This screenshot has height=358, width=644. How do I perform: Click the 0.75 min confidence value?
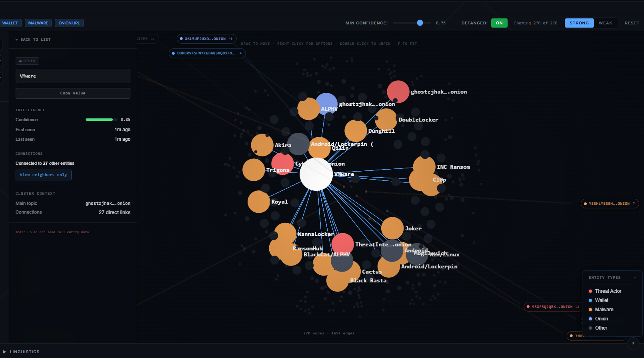point(441,23)
